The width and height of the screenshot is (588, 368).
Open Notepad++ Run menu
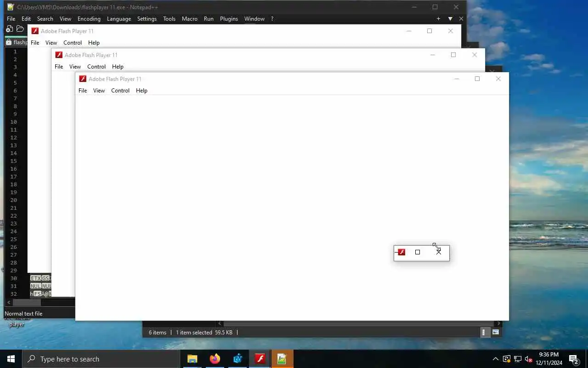pyautogui.click(x=209, y=19)
